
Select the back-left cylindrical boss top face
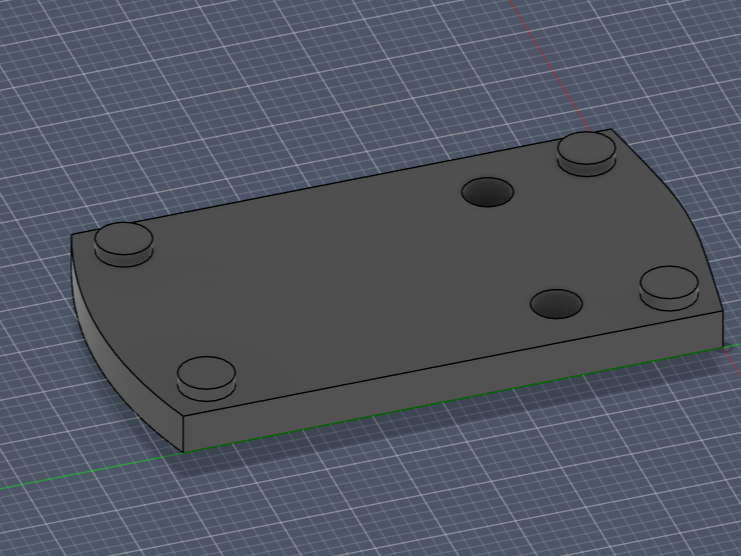click(x=124, y=239)
